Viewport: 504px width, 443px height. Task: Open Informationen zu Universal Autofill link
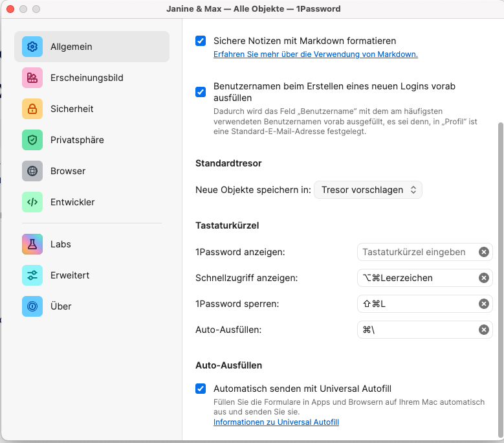276,422
